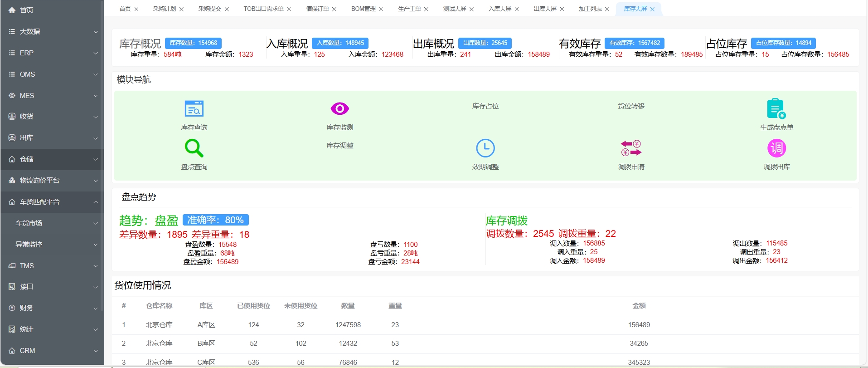The image size is (868, 368).
Task: Click the MES gear icon in sidebar
Action: [12, 95]
